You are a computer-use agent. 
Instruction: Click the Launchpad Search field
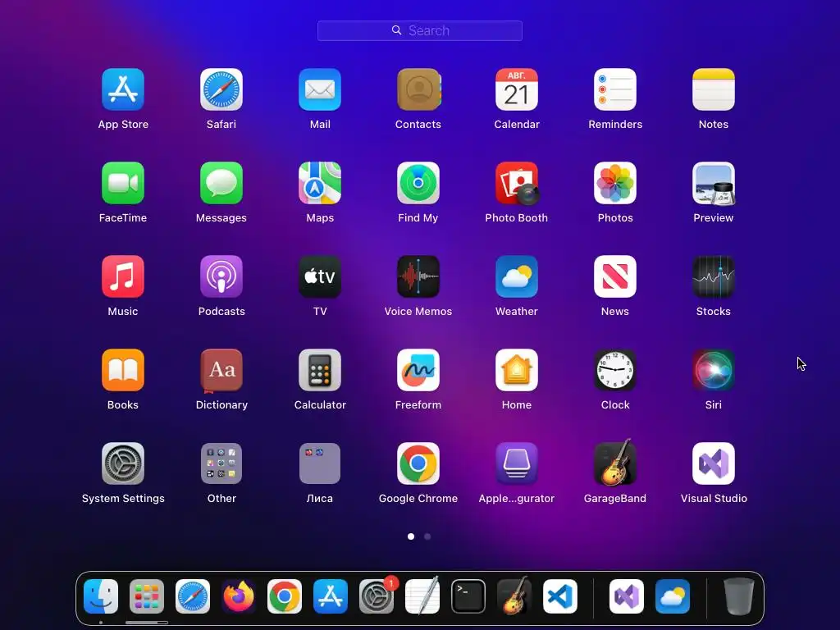pyautogui.click(x=420, y=30)
